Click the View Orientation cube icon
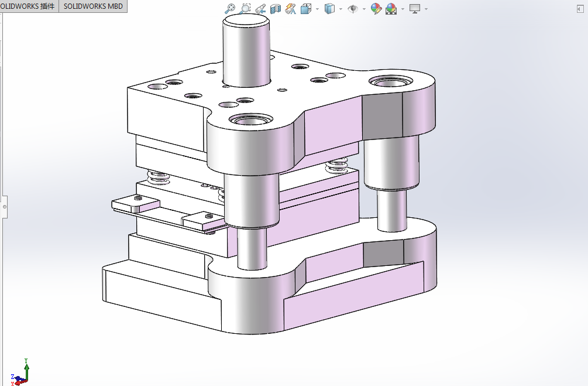 [x=306, y=9]
